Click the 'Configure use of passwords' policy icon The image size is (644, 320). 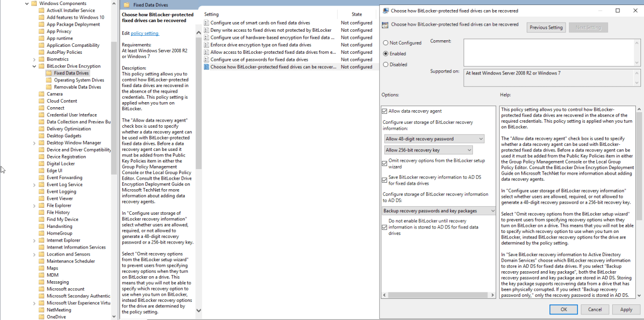click(206, 59)
